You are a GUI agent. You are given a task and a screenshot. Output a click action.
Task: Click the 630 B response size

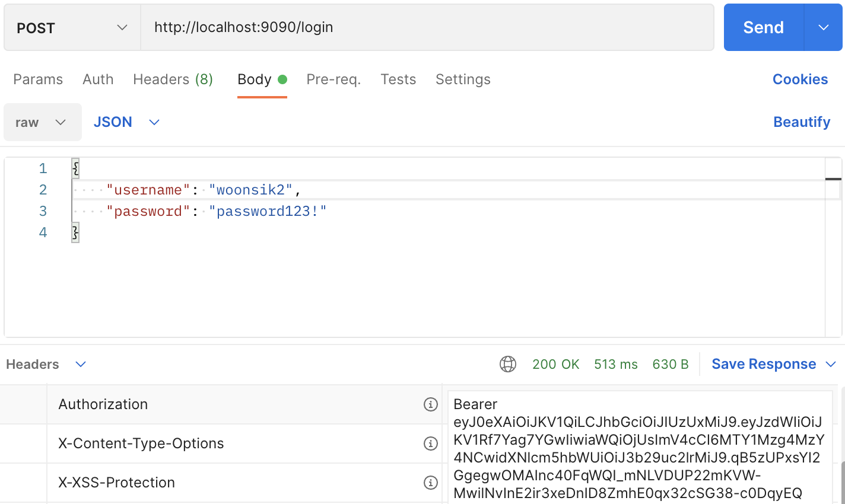pos(671,364)
